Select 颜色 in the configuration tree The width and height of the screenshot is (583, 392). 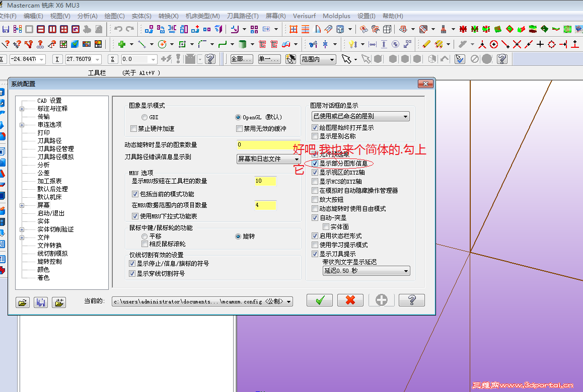click(x=43, y=270)
